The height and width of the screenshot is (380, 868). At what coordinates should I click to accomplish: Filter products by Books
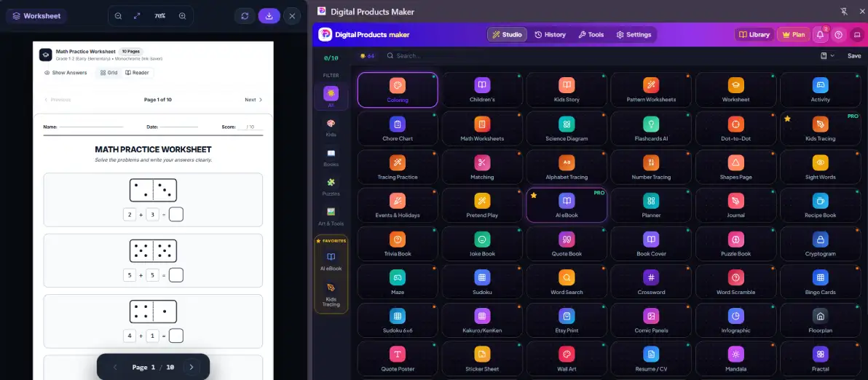click(x=331, y=157)
